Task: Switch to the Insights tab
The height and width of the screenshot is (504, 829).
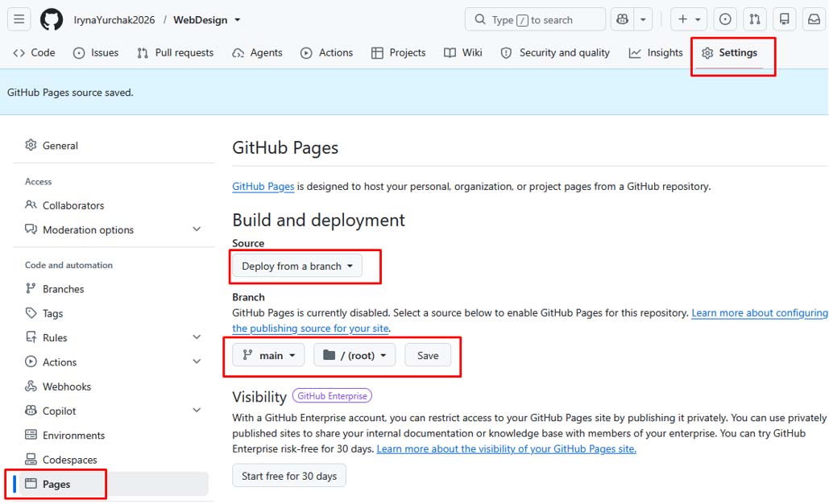Action: (656, 53)
